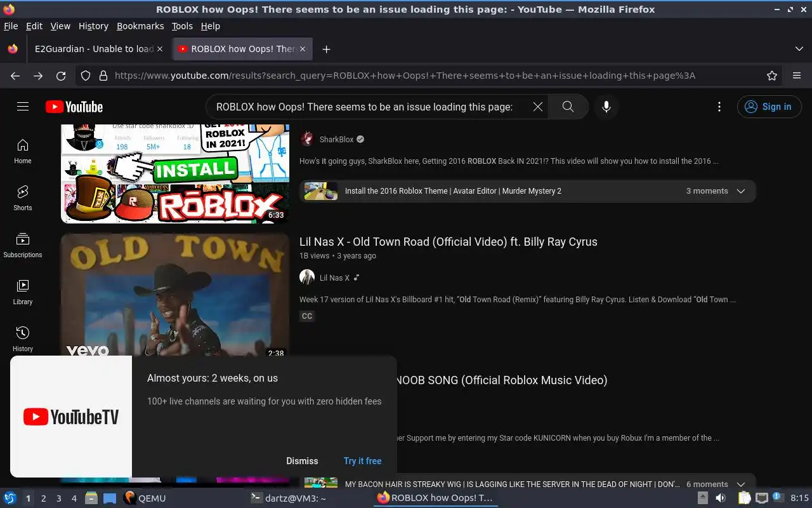Dismiss the YouTube TV promotion
The image size is (812, 508).
coord(302,461)
